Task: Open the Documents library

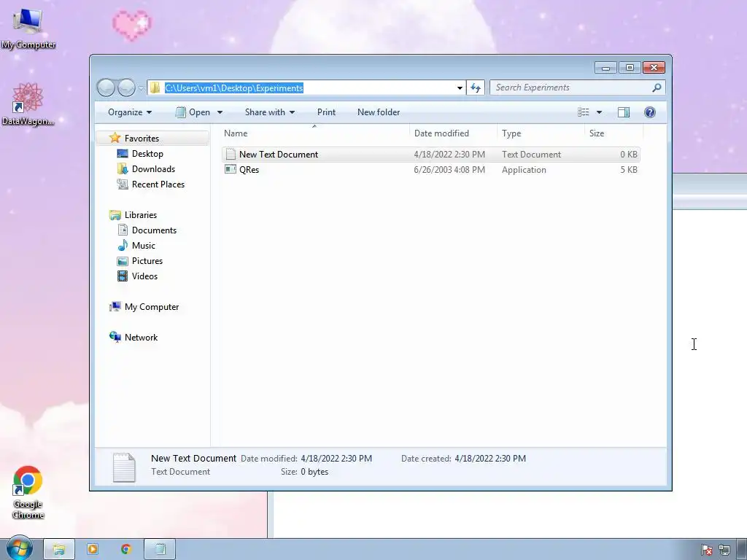Action: pos(154,230)
